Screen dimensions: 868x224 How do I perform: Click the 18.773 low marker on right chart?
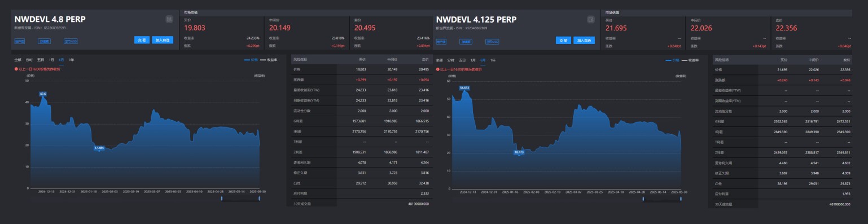[520, 152]
